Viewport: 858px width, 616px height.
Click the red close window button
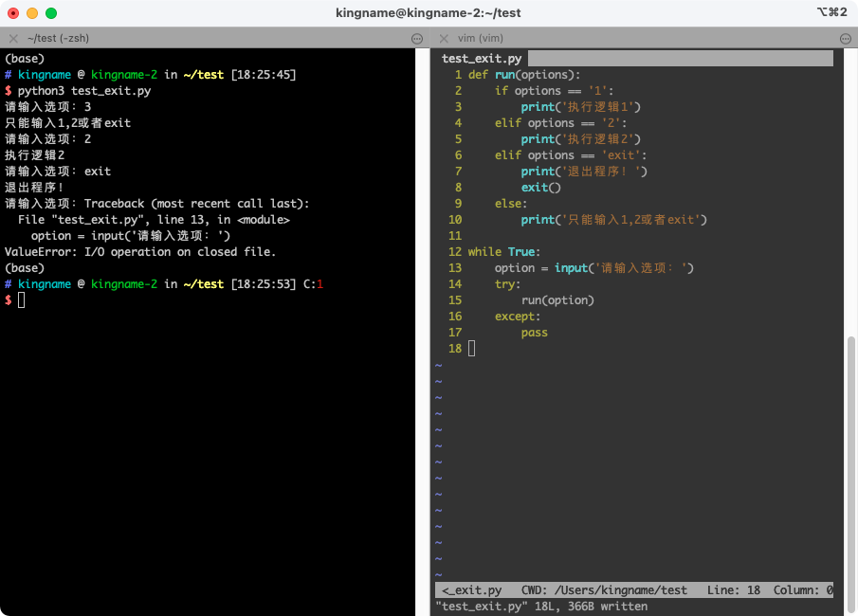13,13
